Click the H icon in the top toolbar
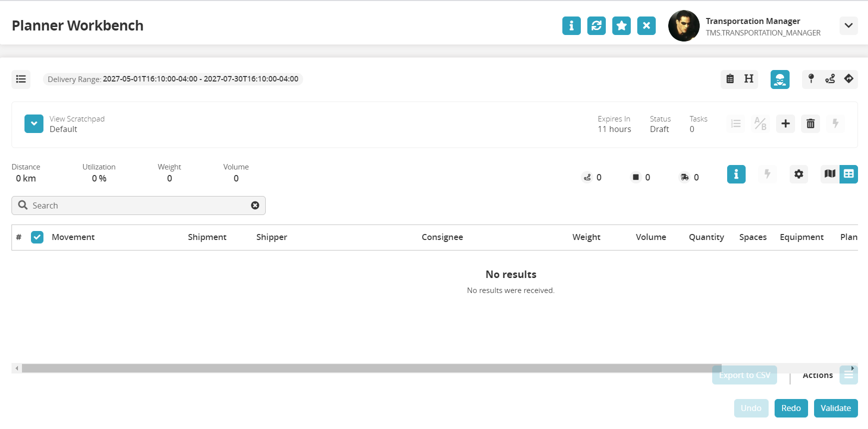868x429 pixels. (749, 79)
